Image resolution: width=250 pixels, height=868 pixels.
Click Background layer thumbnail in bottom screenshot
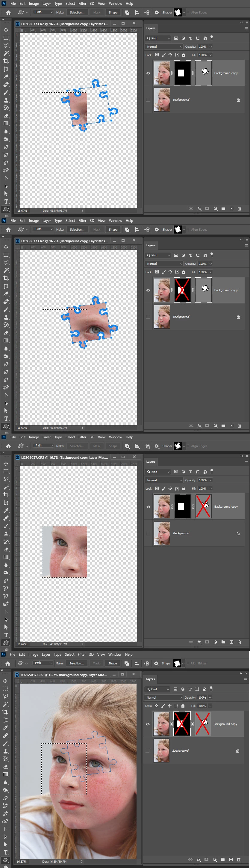161,750
